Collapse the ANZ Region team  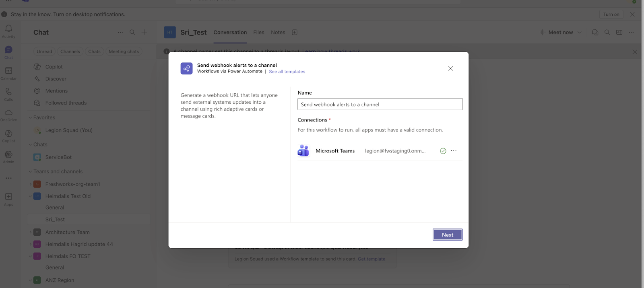30,280
